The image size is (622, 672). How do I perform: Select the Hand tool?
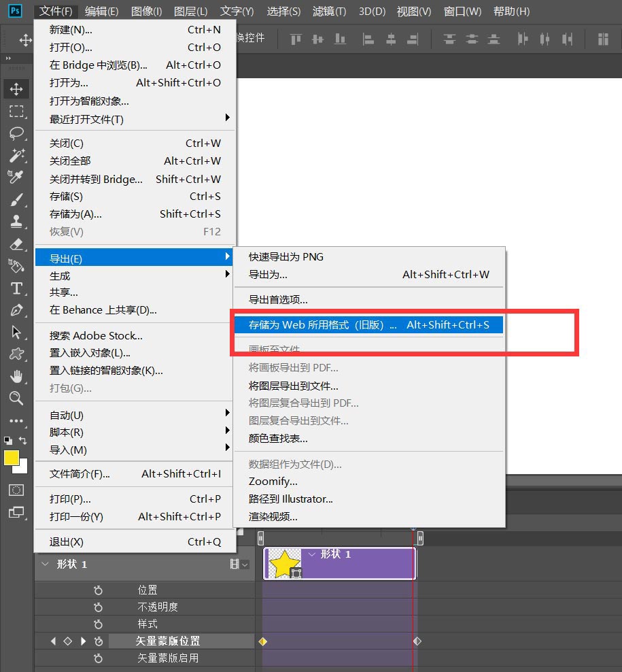click(16, 376)
